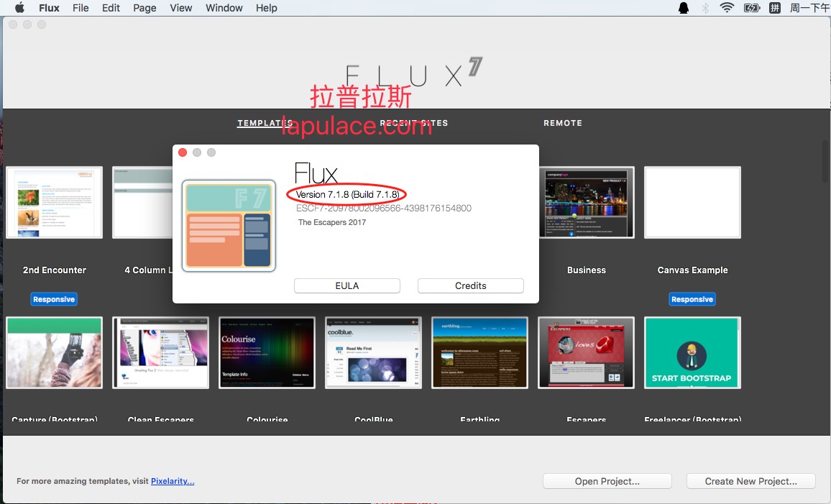Screen dimensions: 831x504
Task: Click the Open Project button
Action: [607, 481]
